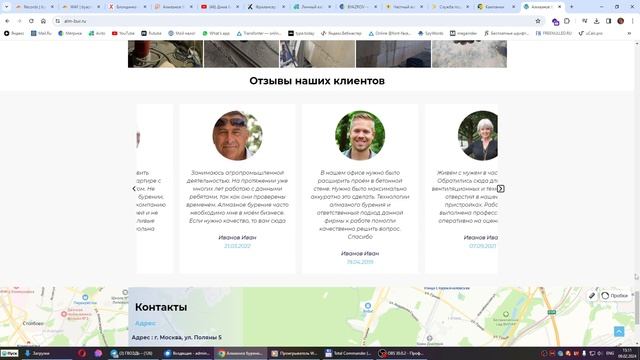Click the Отзывы наших клиентов heading

(x=317, y=81)
